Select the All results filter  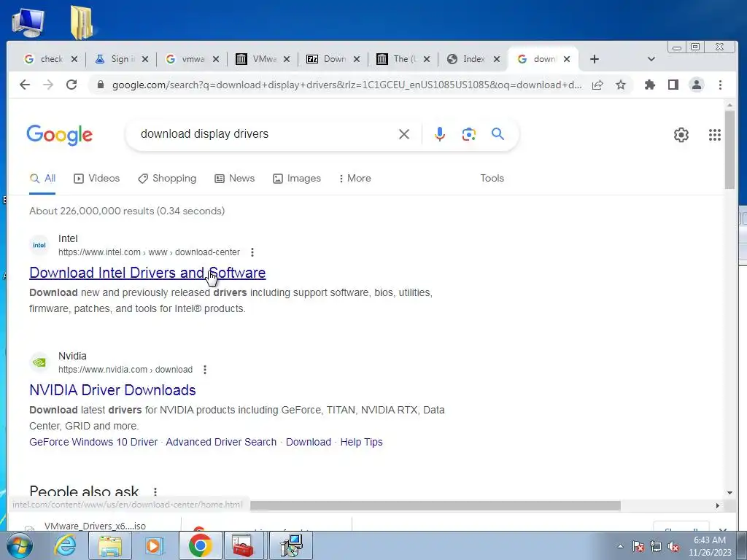coord(42,178)
